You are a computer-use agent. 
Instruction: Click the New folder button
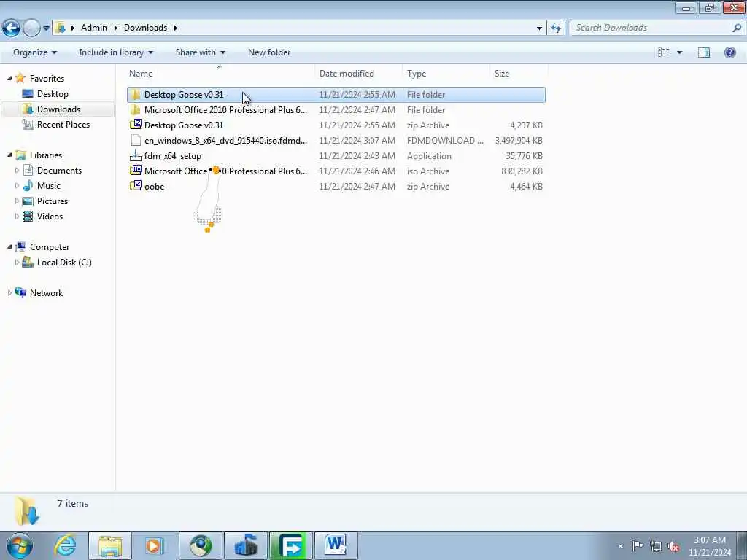point(268,52)
